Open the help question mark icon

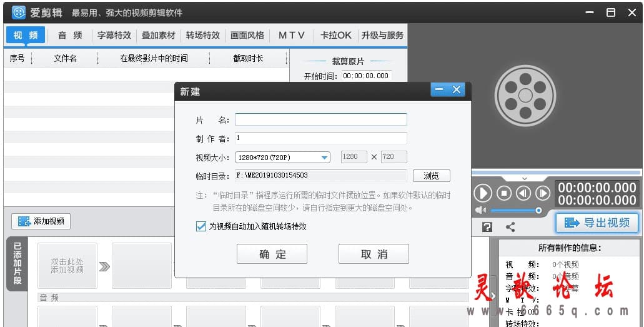(487, 227)
